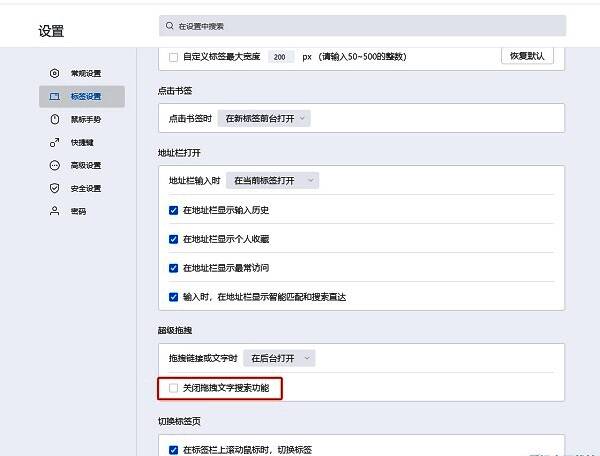
Task: Open 快捷键 settings page
Action: pyautogui.click(x=82, y=142)
